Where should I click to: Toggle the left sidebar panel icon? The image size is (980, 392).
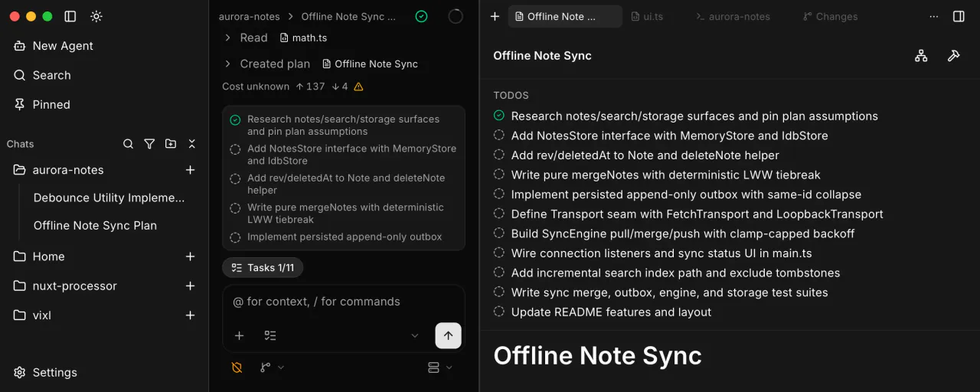click(70, 16)
